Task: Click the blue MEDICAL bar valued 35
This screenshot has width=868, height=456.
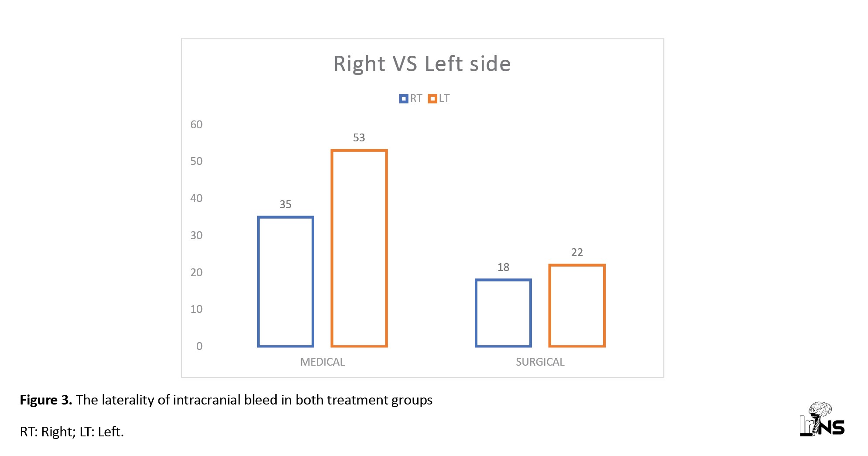Action: (x=285, y=281)
